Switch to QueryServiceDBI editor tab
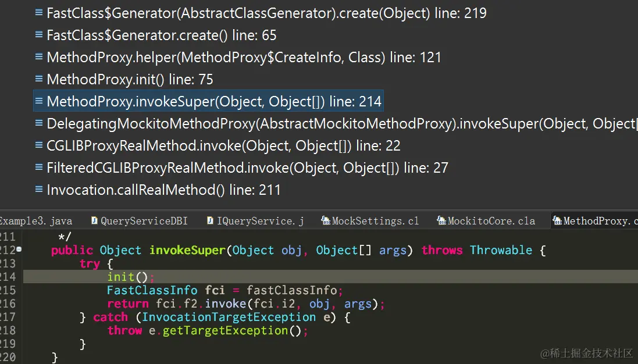 pos(140,221)
